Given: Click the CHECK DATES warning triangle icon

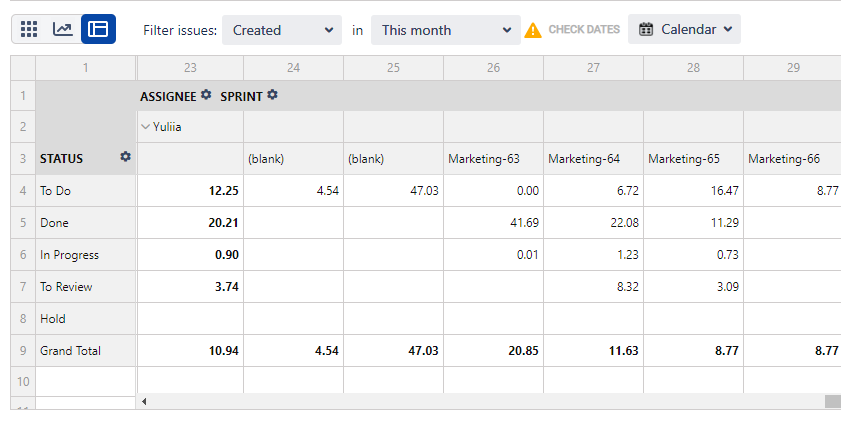Looking at the screenshot, I should (x=533, y=30).
